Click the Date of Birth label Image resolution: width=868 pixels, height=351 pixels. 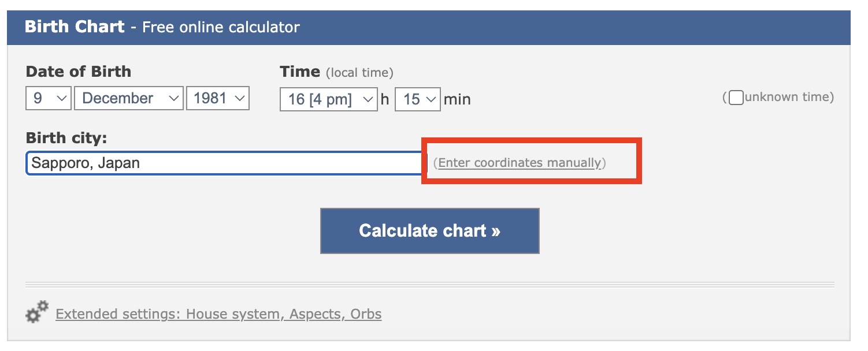click(79, 72)
